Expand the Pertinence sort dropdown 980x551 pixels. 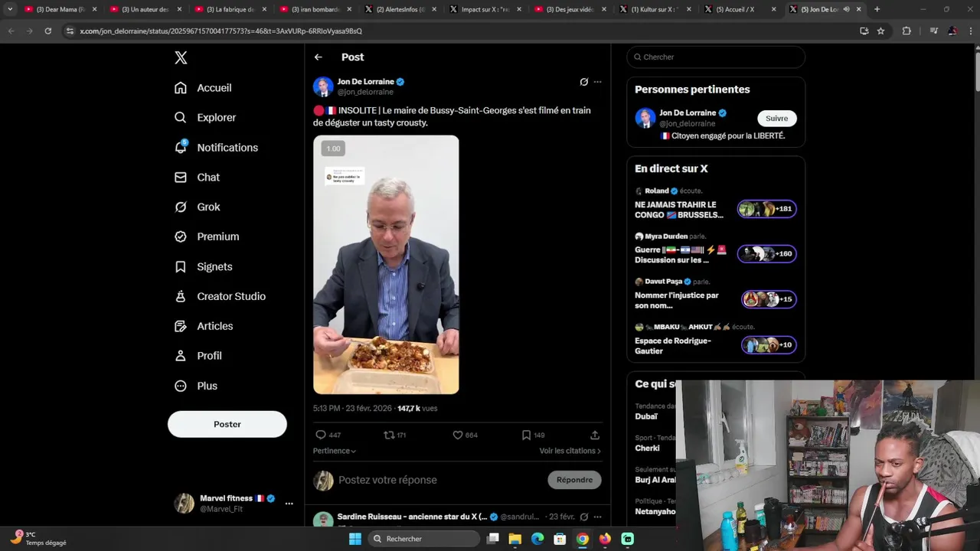coord(335,451)
